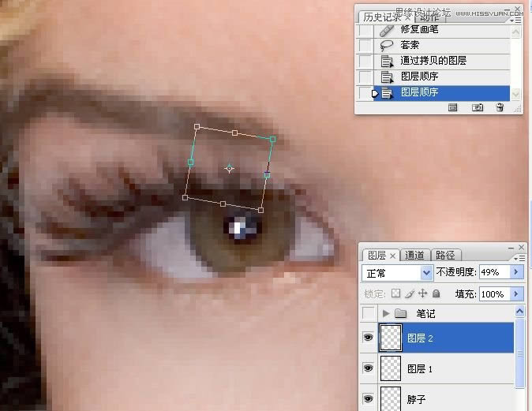Open the 不透明度 opacity slider arrow
The image size is (532, 411).
pyautogui.click(x=517, y=272)
